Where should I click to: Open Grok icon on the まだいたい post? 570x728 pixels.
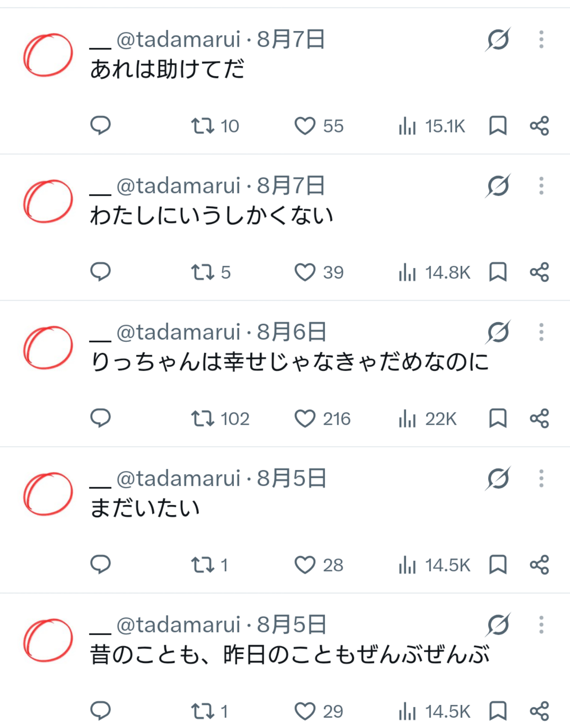498,478
